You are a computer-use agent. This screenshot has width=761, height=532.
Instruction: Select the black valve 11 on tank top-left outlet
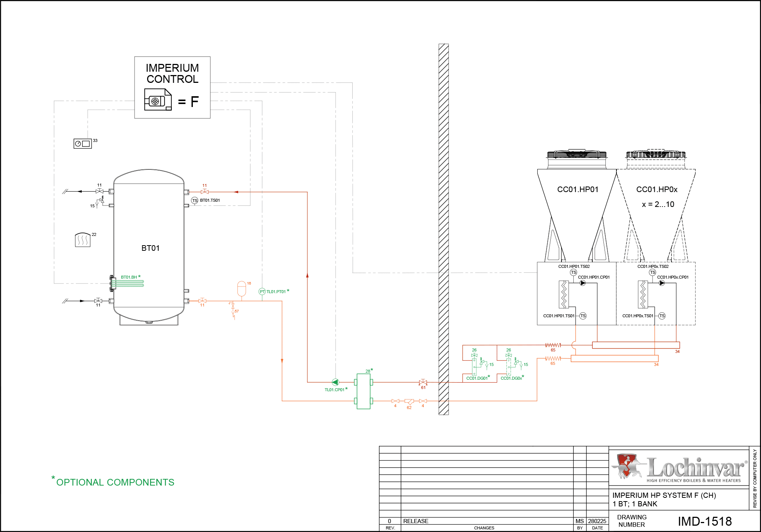coord(99,191)
